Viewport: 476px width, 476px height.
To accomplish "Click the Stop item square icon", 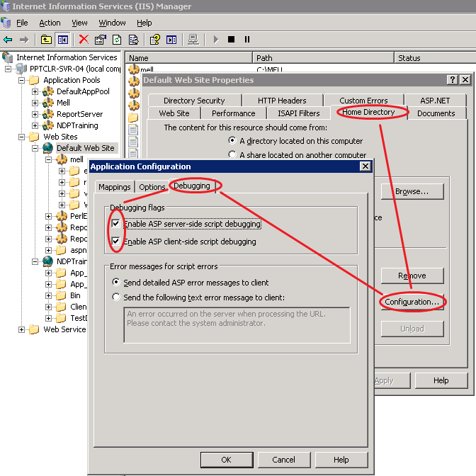I will (x=232, y=39).
